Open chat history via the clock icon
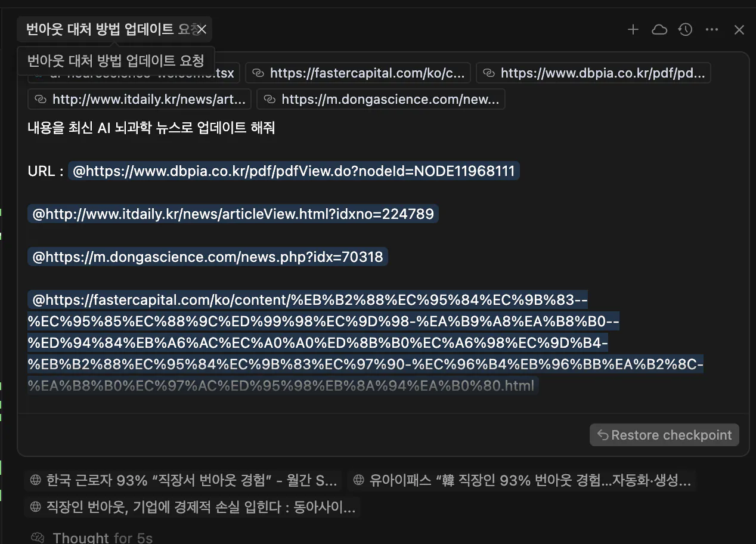Viewport: 756px width, 544px height. (x=685, y=29)
